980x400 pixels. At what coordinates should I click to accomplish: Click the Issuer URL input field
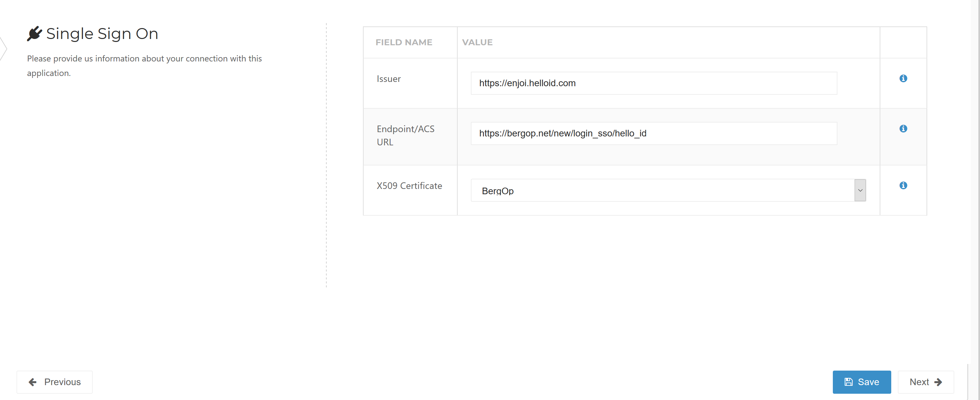(x=654, y=83)
